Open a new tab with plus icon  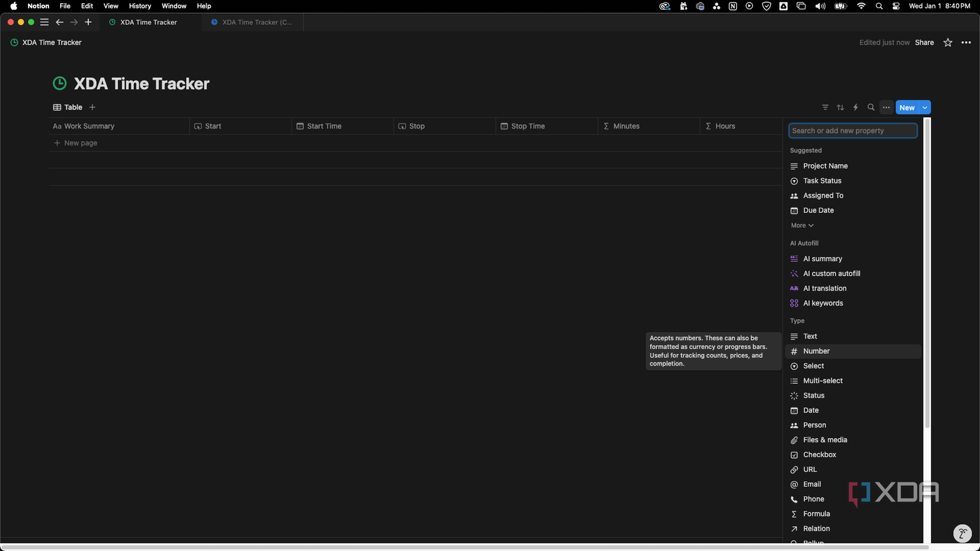point(88,22)
